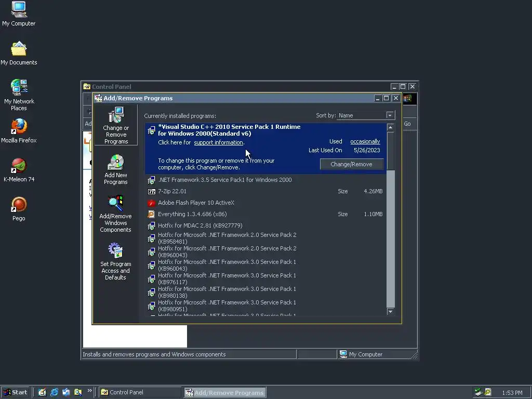Click the occasionally usage link
Viewport: 532px width, 399px height.
[x=365, y=141]
